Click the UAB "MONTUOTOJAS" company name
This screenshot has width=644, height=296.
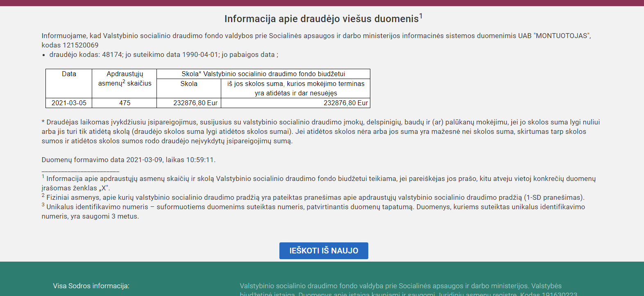pos(554,36)
